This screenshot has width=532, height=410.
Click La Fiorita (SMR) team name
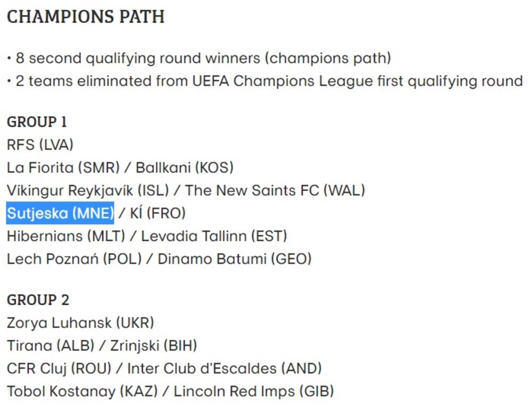click(x=63, y=168)
